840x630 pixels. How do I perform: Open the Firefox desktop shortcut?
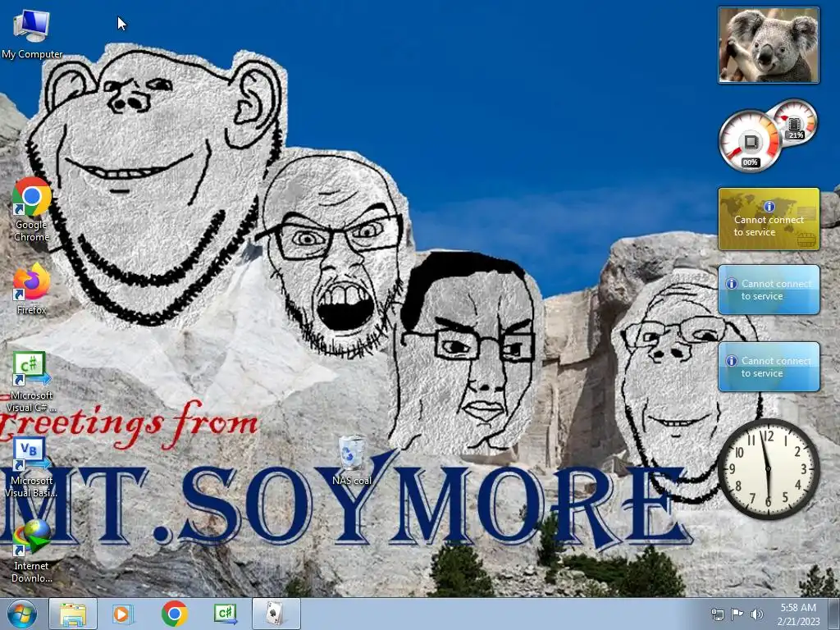[32, 282]
